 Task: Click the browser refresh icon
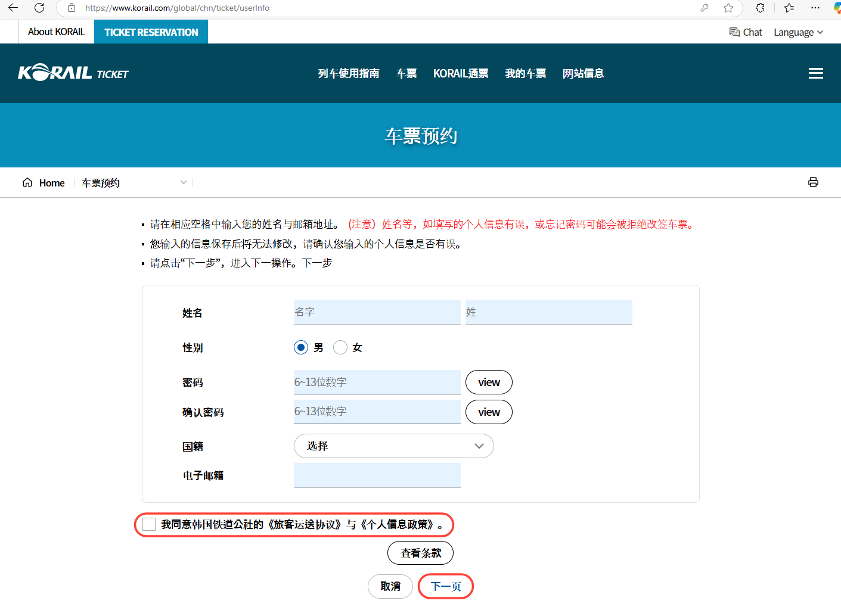coord(39,8)
